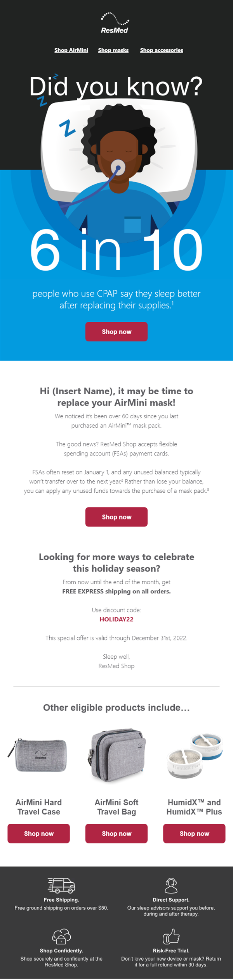Click the HumidX and HumidX Plus title
Viewport: 233px width, 980px height.
[194, 807]
